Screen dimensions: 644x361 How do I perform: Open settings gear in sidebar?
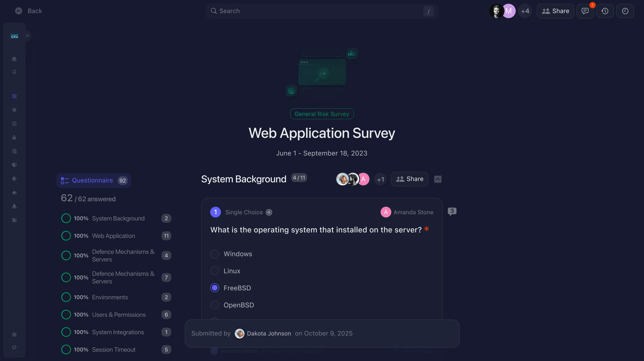[14, 335]
